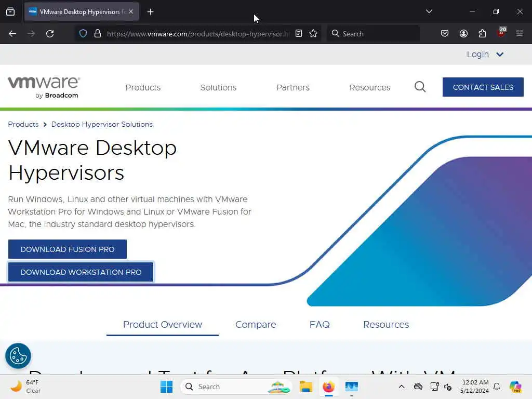Viewport: 532px width, 399px height.
Task: Follow Desktop Hypervisor Solutions breadcrumb link
Action: [x=102, y=124]
